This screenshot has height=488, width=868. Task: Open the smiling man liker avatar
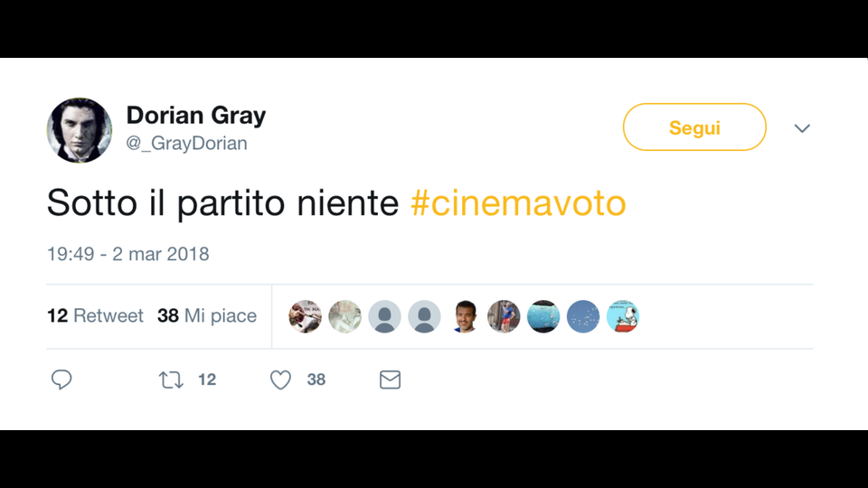tap(464, 316)
